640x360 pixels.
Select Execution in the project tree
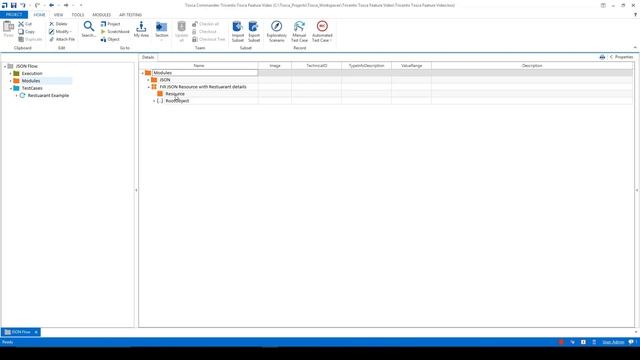(32, 73)
